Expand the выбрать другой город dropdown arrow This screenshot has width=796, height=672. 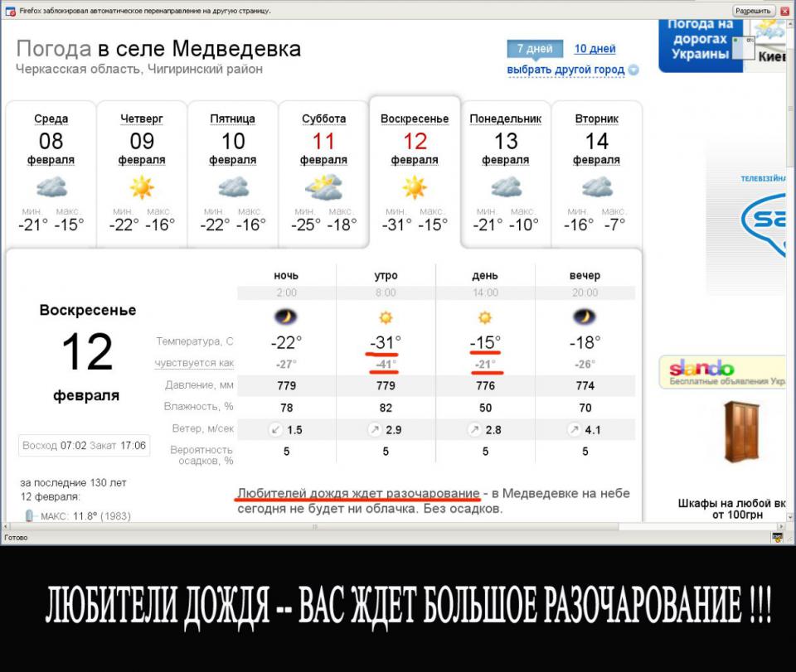pyautogui.click(x=633, y=70)
